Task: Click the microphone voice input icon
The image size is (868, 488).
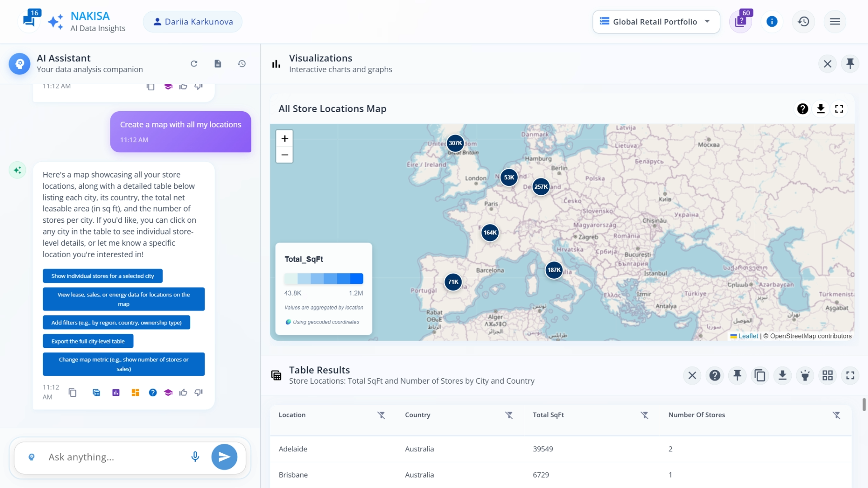Action: [x=195, y=457]
